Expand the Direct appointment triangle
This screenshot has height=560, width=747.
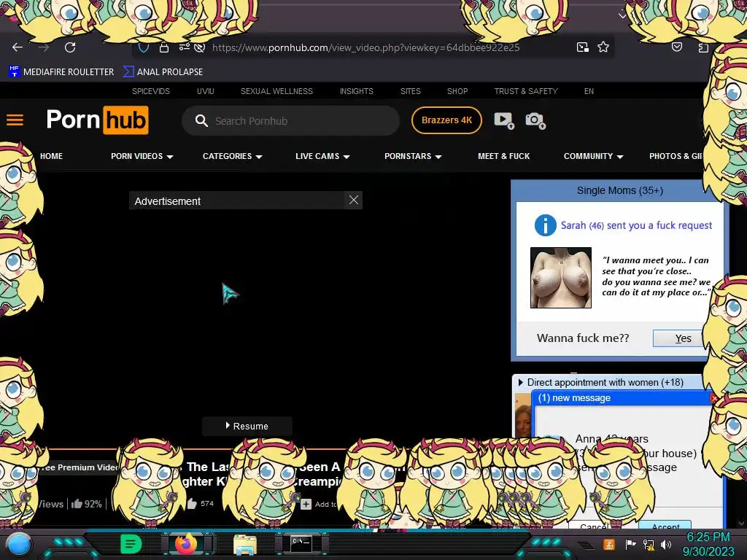pyautogui.click(x=520, y=382)
